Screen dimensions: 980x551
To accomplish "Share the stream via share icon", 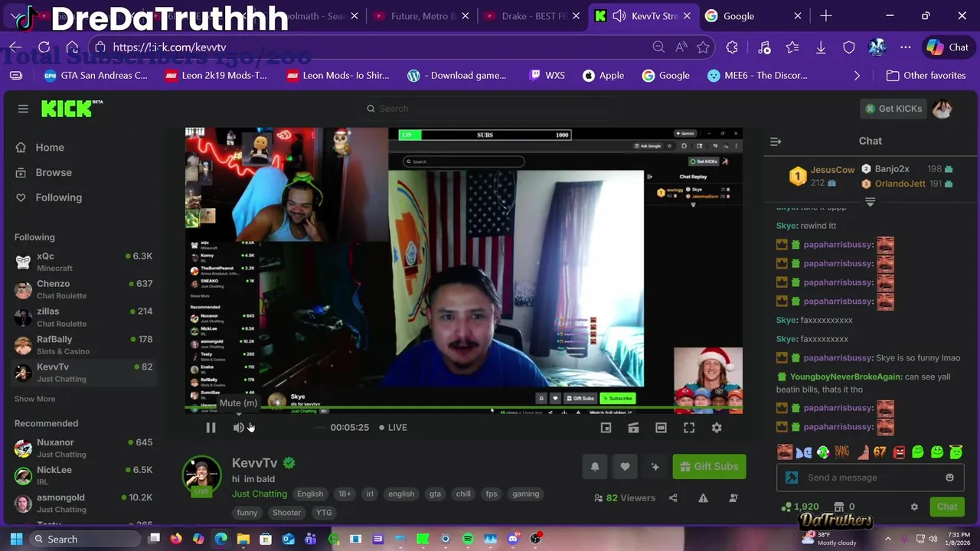I will 673,498.
